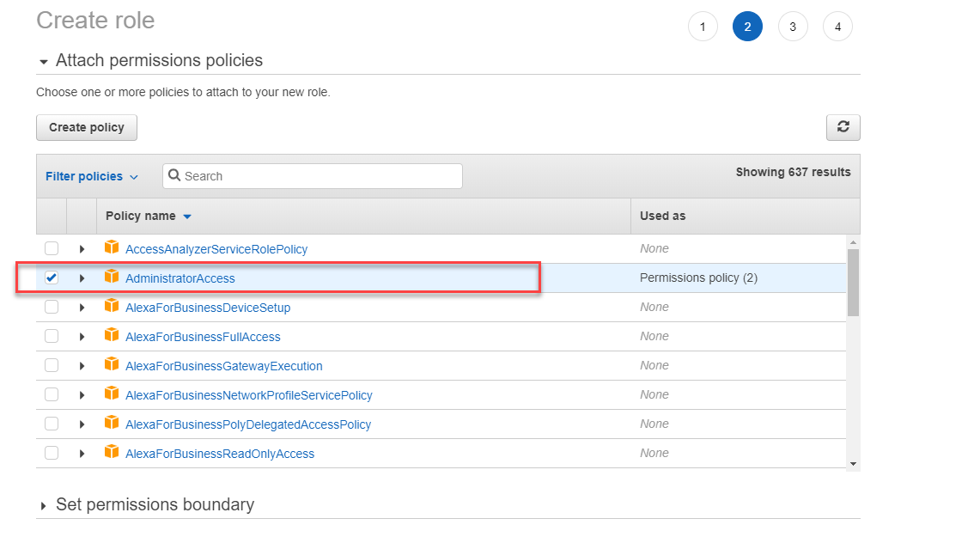The height and width of the screenshot is (537, 980).
Task: Expand the AlexaForBusinessNetworkProfileServicePolicy row details
Action: point(82,395)
